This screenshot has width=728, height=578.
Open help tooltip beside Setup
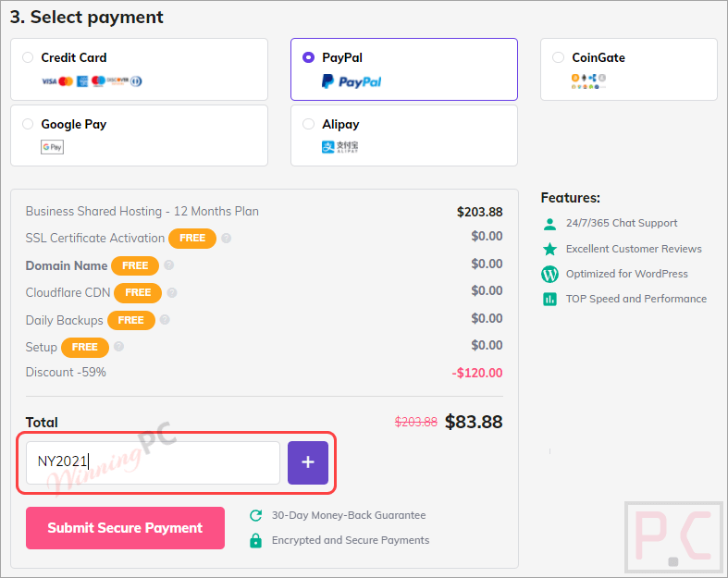pyautogui.click(x=118, y=347)
